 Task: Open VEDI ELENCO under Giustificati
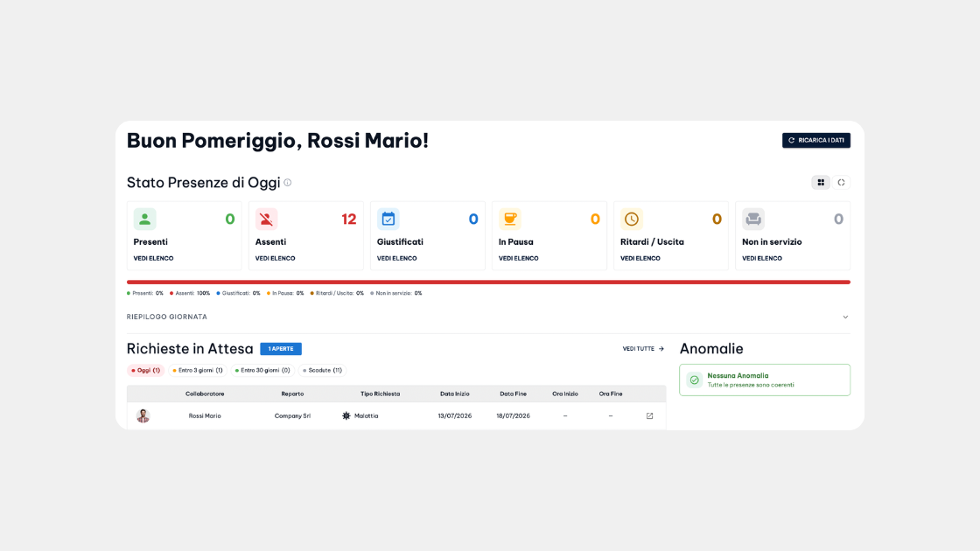(x=397, y=258)
